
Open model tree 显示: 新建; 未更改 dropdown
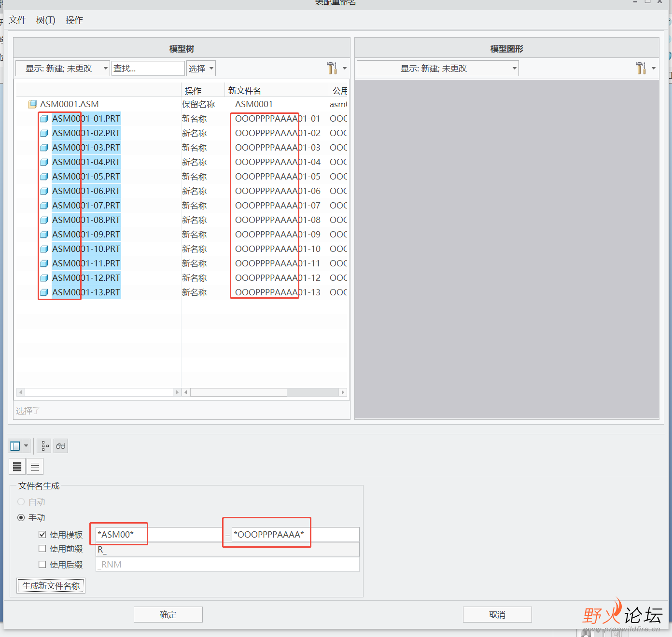click(63, 69)
